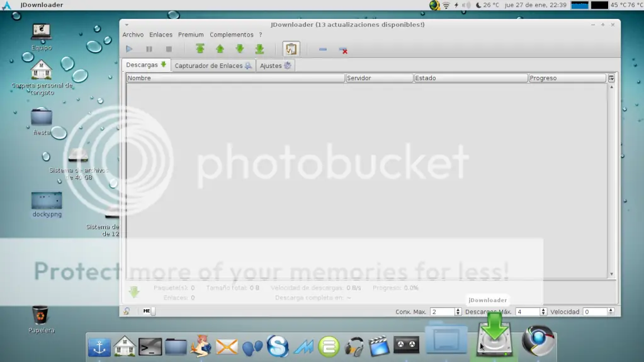Click the remove with red X icon

click(x=343, y=50)
